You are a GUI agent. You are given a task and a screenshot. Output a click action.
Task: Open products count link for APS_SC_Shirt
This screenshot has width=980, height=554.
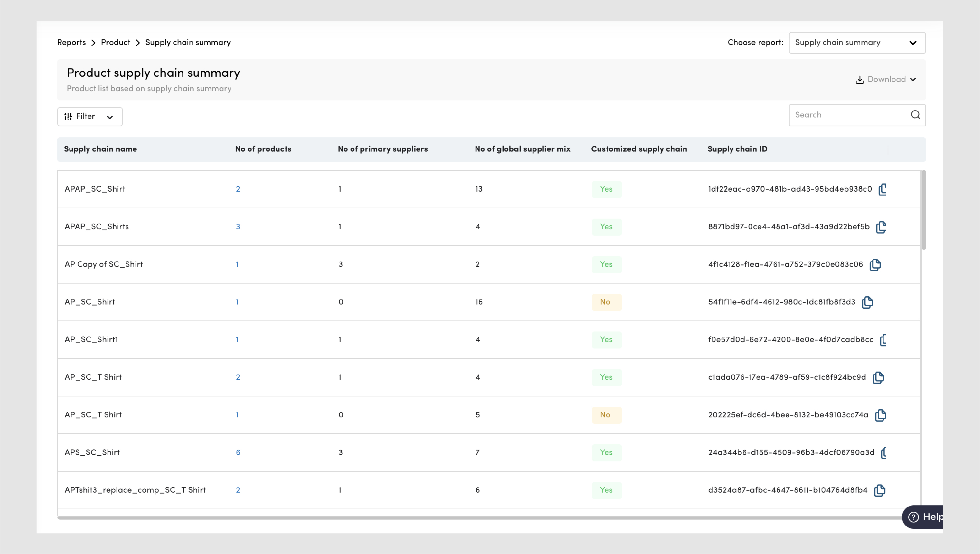click(x=238, y=452)
